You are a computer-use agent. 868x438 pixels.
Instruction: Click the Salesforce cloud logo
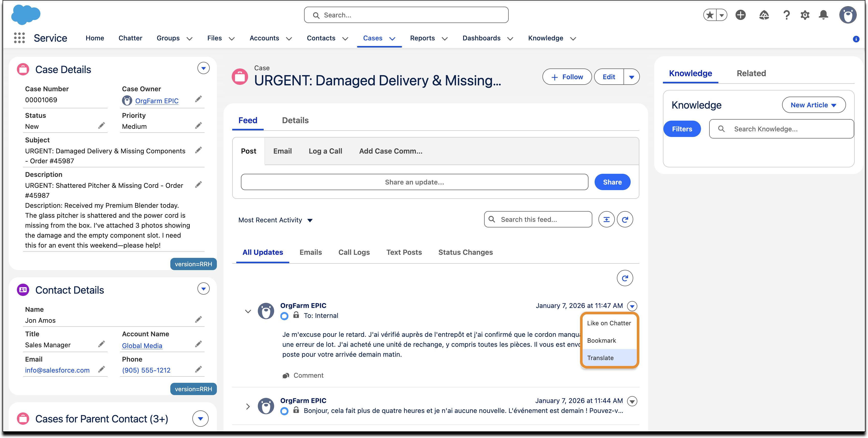click(26, 15)
